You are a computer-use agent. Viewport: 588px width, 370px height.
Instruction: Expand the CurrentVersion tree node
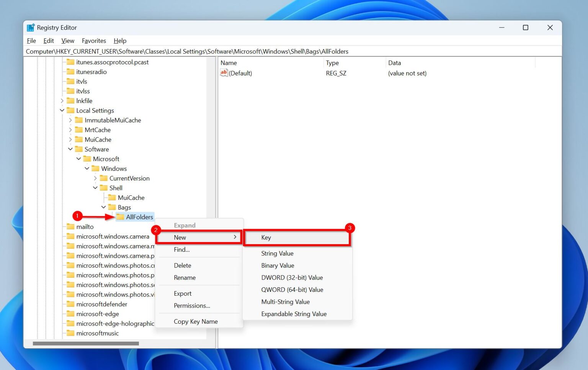pos(95,178)
